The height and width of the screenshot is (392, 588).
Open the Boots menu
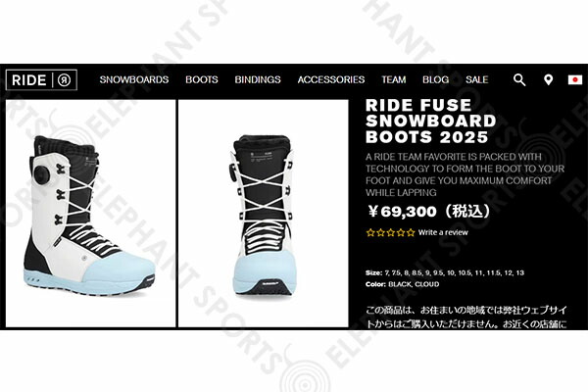[202, 79]
